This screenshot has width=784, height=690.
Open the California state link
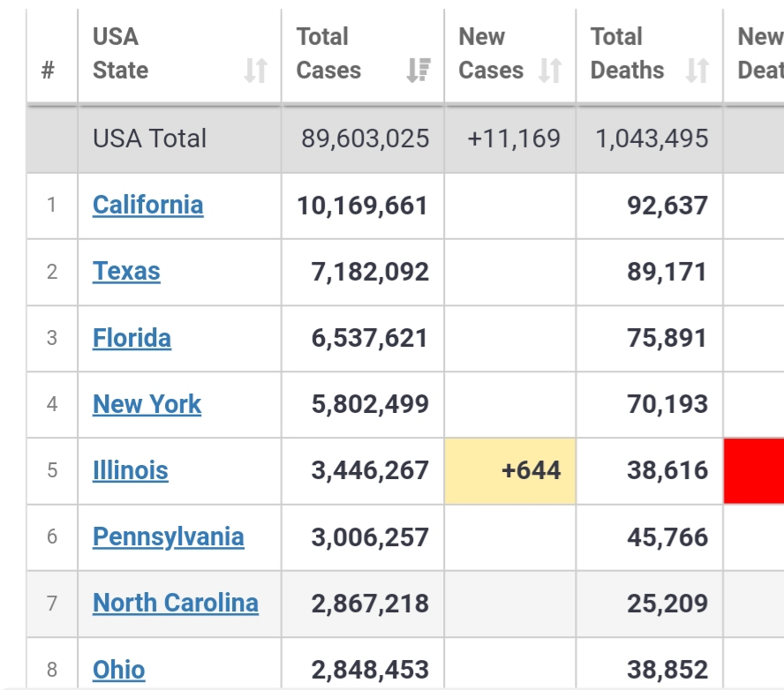(147, 205)
